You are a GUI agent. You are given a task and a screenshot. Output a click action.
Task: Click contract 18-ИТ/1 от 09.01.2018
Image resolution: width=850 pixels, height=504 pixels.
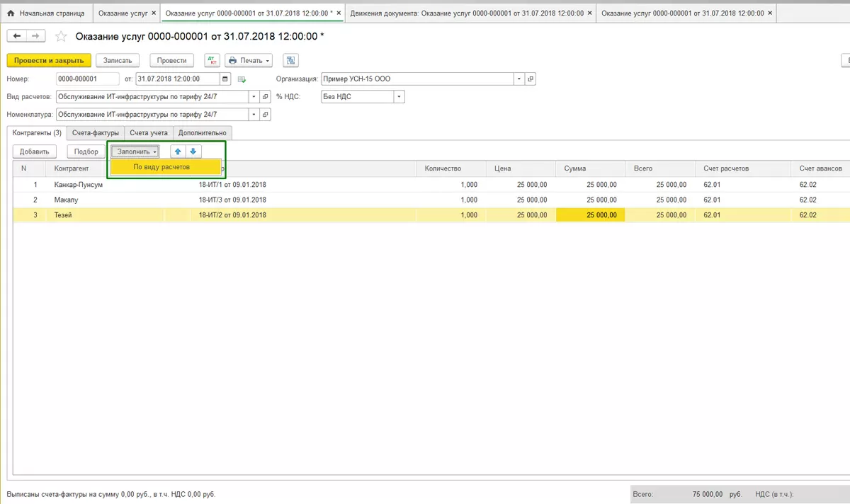232,185
